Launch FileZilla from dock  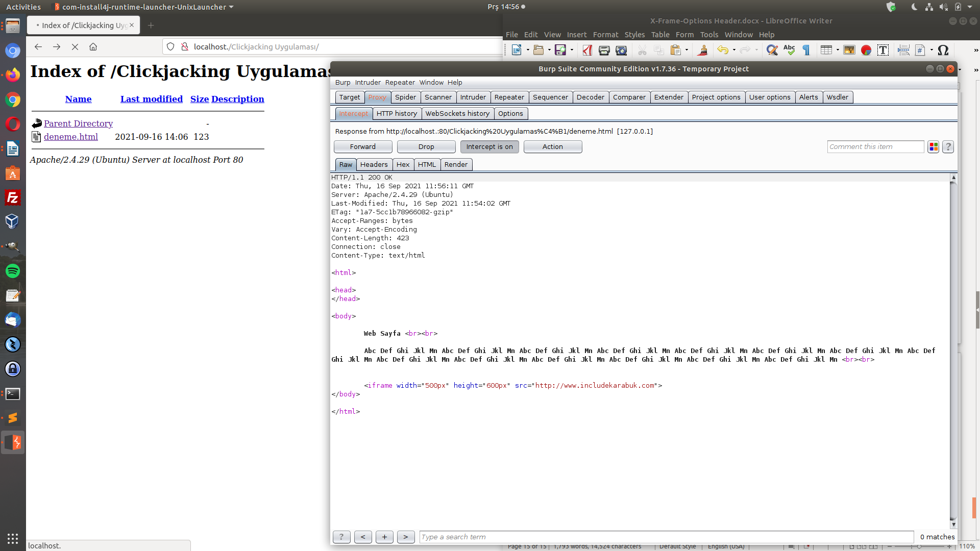tap(13, 198)
